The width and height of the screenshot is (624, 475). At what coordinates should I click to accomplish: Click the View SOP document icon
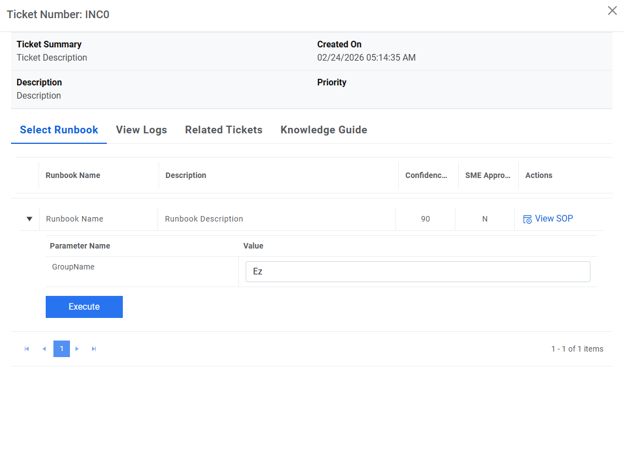527,219
